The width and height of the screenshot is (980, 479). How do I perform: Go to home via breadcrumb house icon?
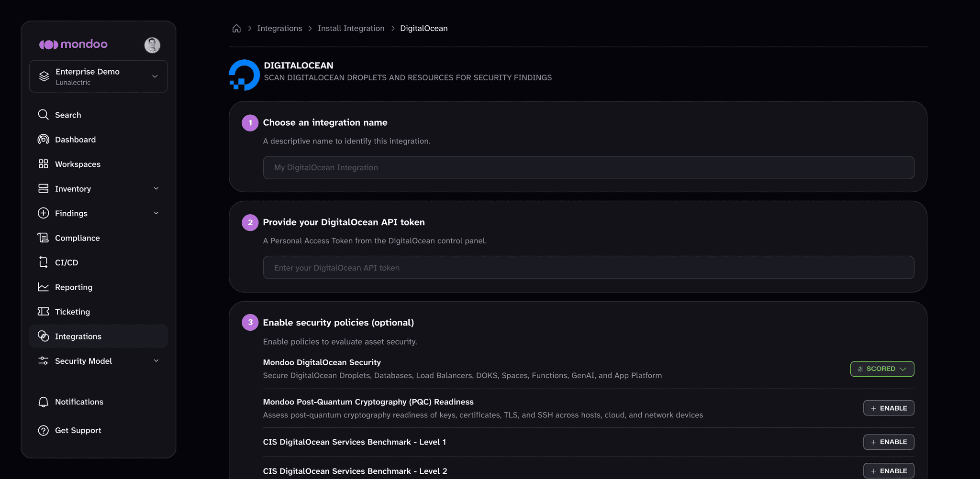pyautogui.click(x=236, y=28)
